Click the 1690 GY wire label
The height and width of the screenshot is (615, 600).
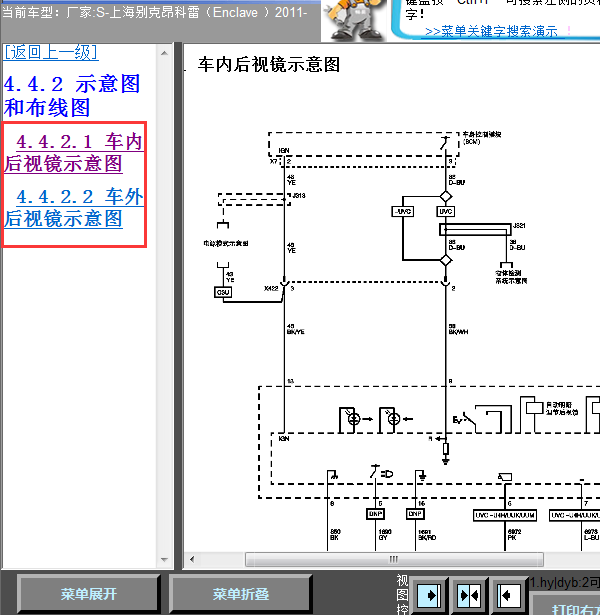click(x=385, y=534)
